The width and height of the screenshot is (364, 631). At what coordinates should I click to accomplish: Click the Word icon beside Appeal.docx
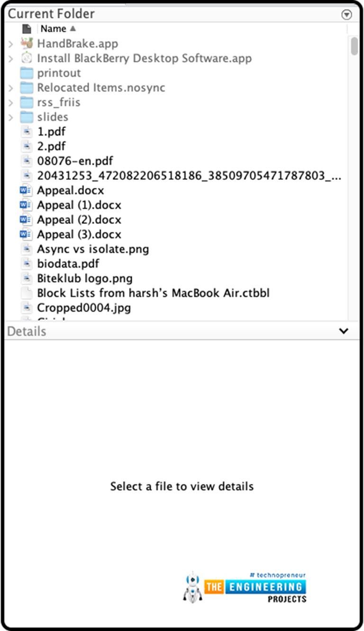click(x=25, y=190)
